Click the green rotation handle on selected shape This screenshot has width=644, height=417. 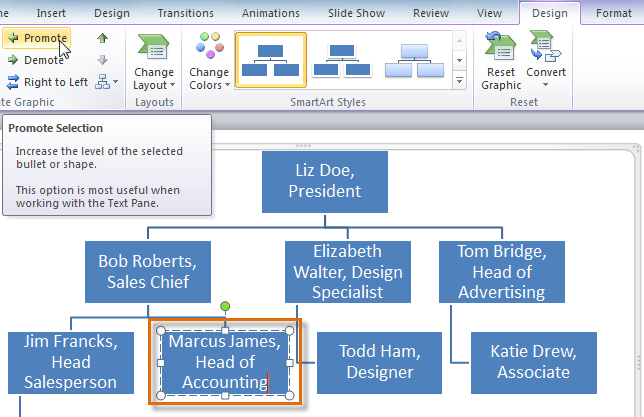tap(225, 304)
